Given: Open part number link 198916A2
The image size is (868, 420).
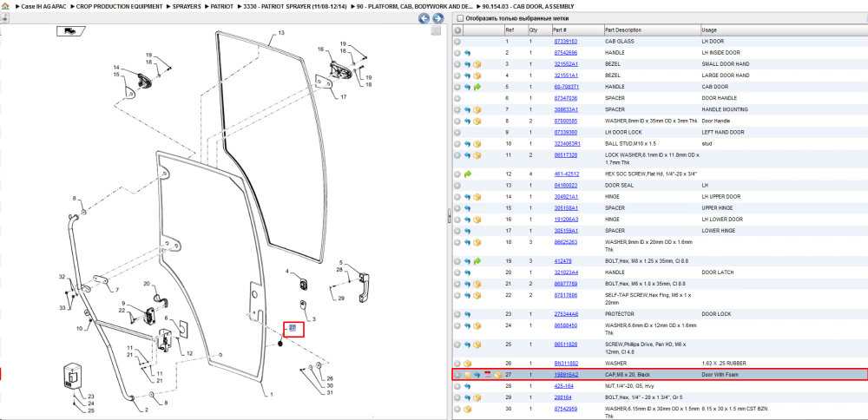Looking at the screenshot, I should (566, 375).
